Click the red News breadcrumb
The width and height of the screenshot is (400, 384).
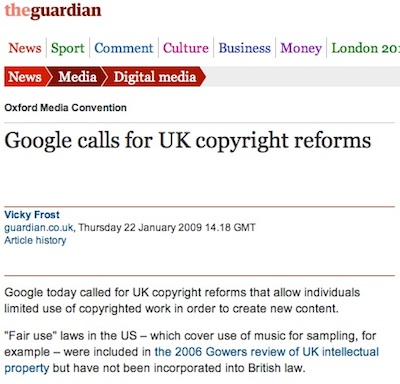tap(26, 77)
